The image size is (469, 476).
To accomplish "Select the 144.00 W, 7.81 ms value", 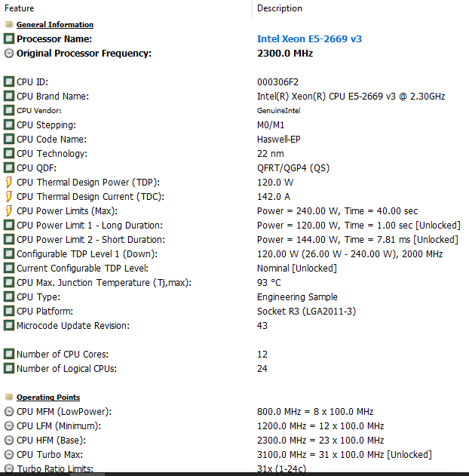I will click(x=357, y=240).
